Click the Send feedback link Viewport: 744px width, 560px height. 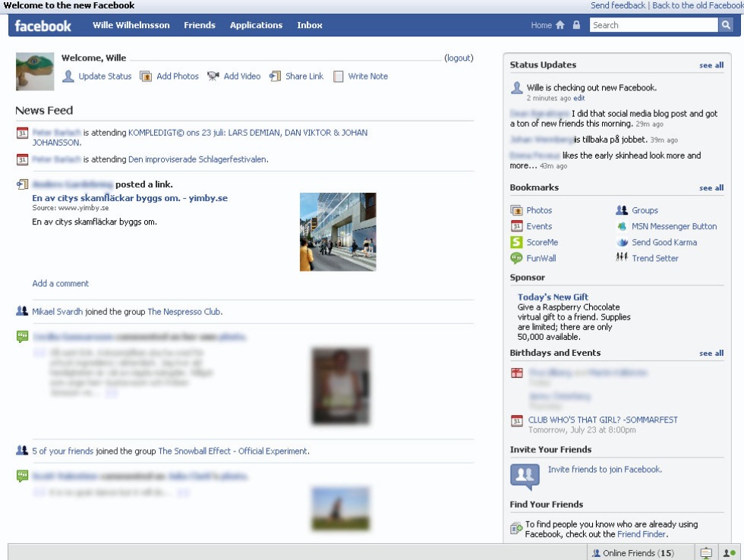coord(618,5)
